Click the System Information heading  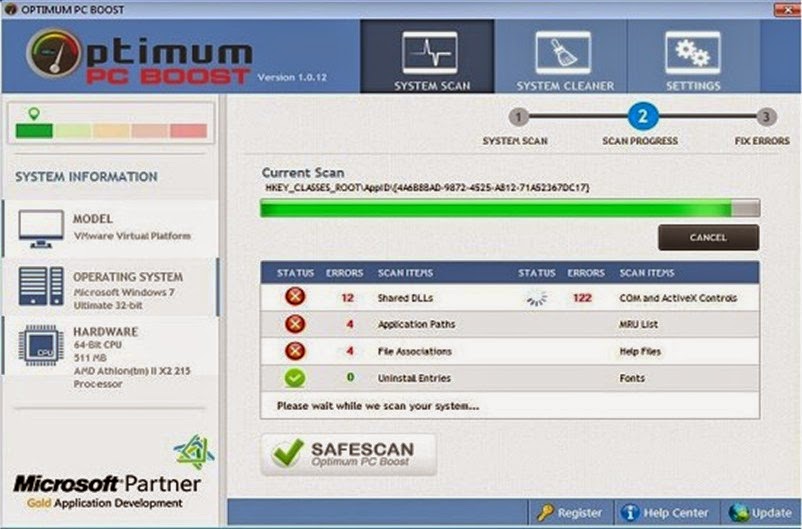86,177
